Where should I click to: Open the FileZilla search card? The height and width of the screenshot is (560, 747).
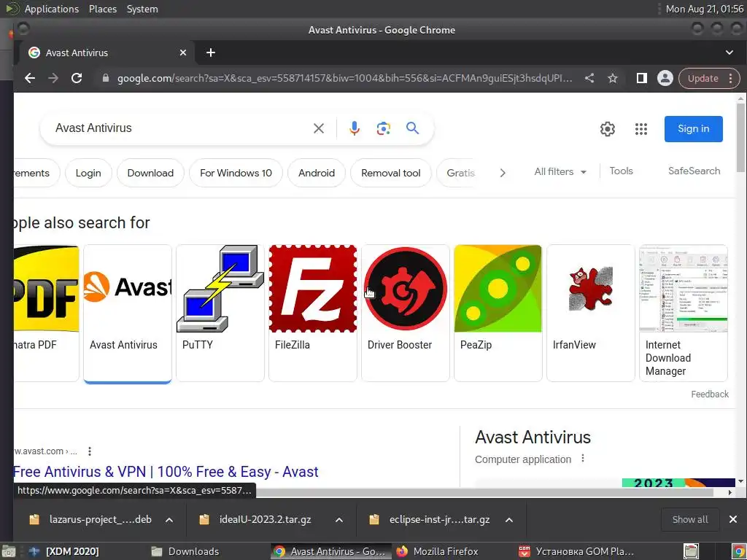[312, 313]
